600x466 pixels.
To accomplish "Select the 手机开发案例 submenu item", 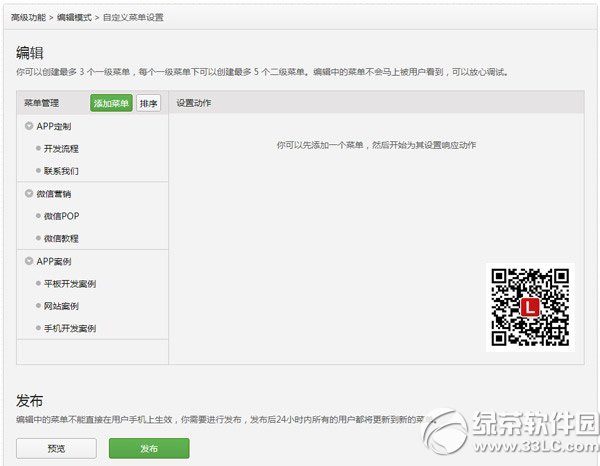I will click(70, 328).
